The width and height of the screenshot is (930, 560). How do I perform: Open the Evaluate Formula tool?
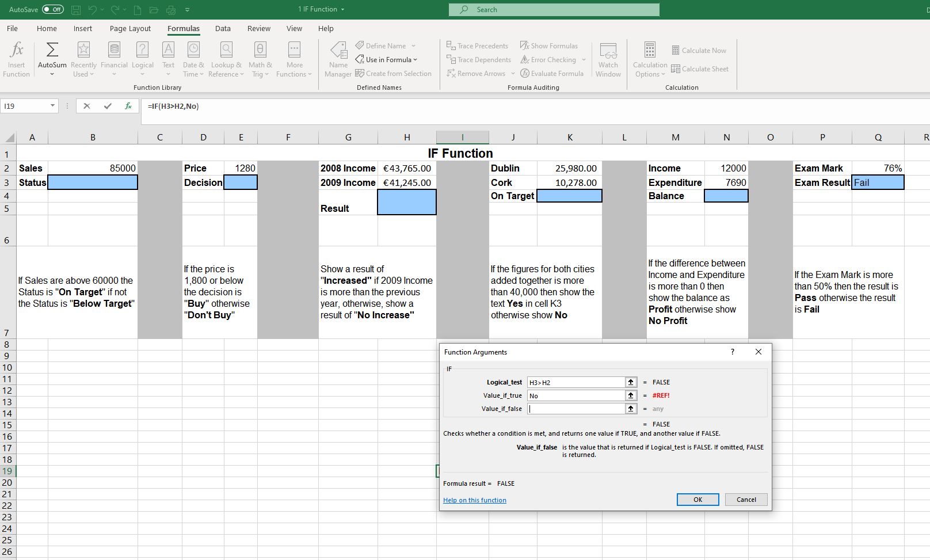click(552, 73)
